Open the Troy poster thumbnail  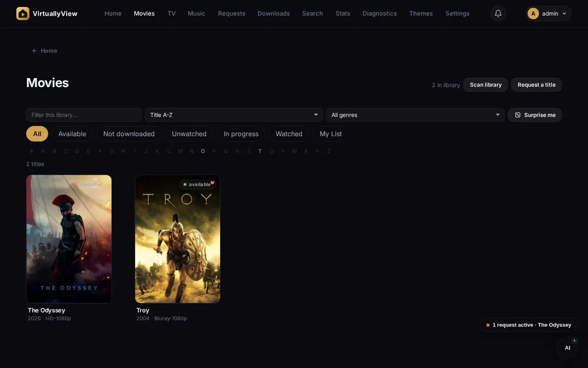point(178,239)
